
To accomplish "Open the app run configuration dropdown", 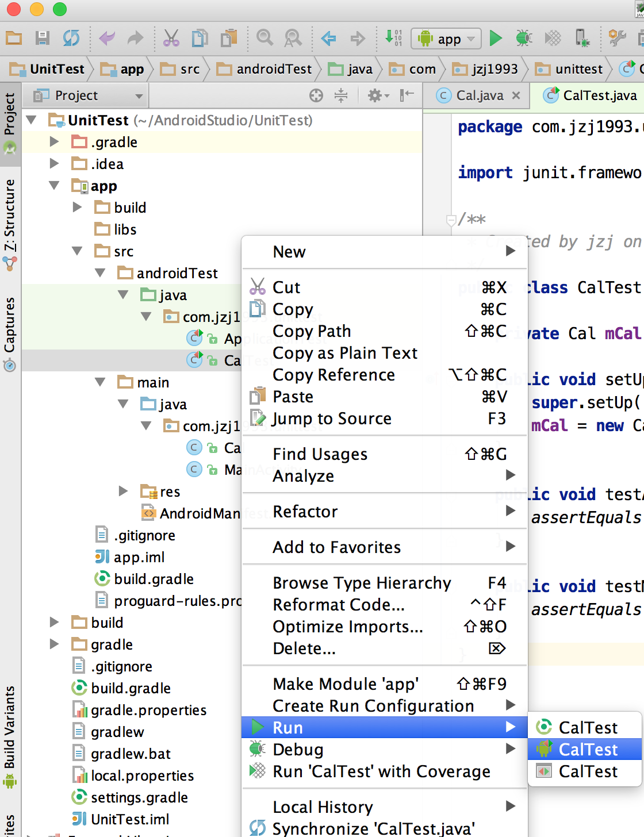I will pos(446,39).
